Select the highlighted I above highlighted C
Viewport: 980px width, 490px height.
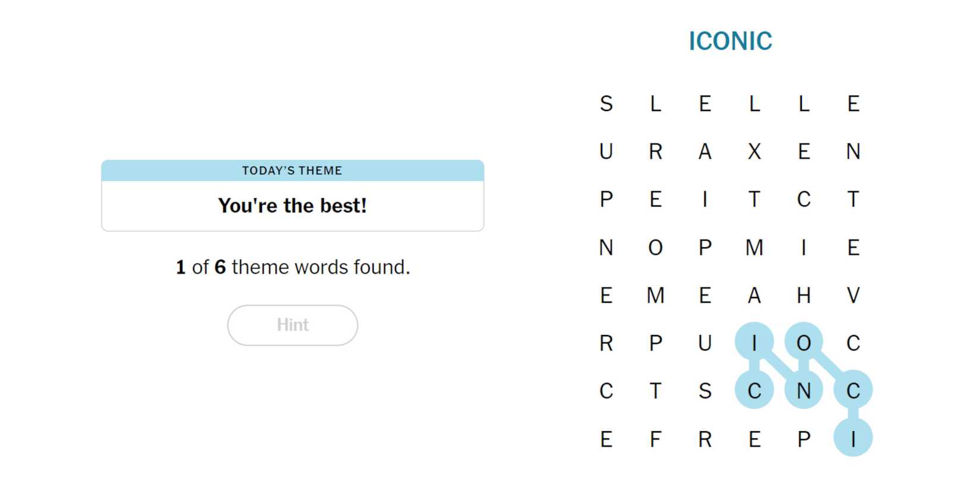pyautogui.click(x=754, y=343)
